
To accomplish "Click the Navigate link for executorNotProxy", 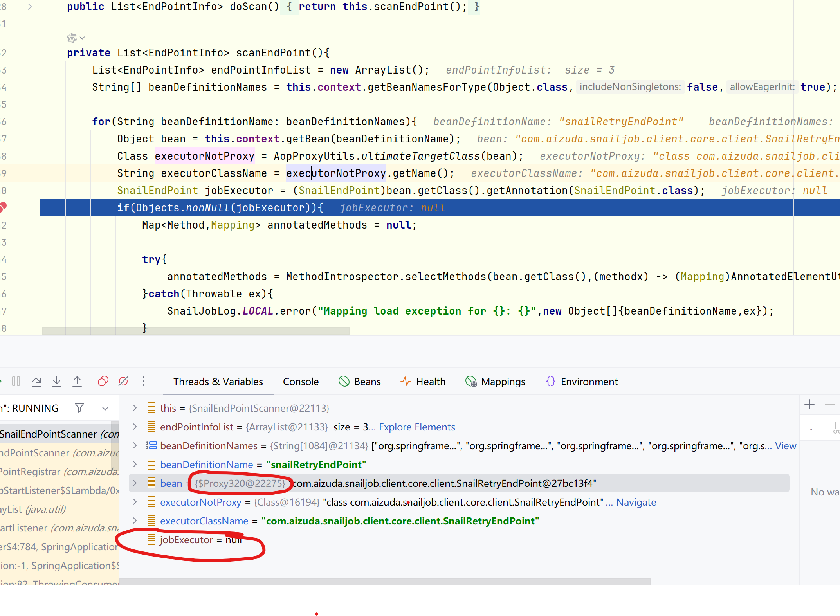I will pyautogui.click(x=636, y=502).
